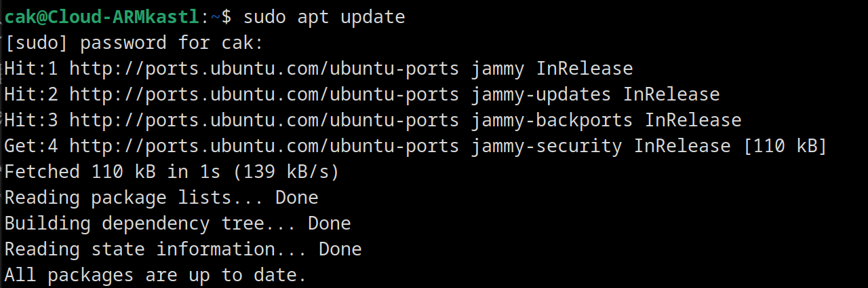Click the '[sudo] password for cak:' line

click(133, 43)
